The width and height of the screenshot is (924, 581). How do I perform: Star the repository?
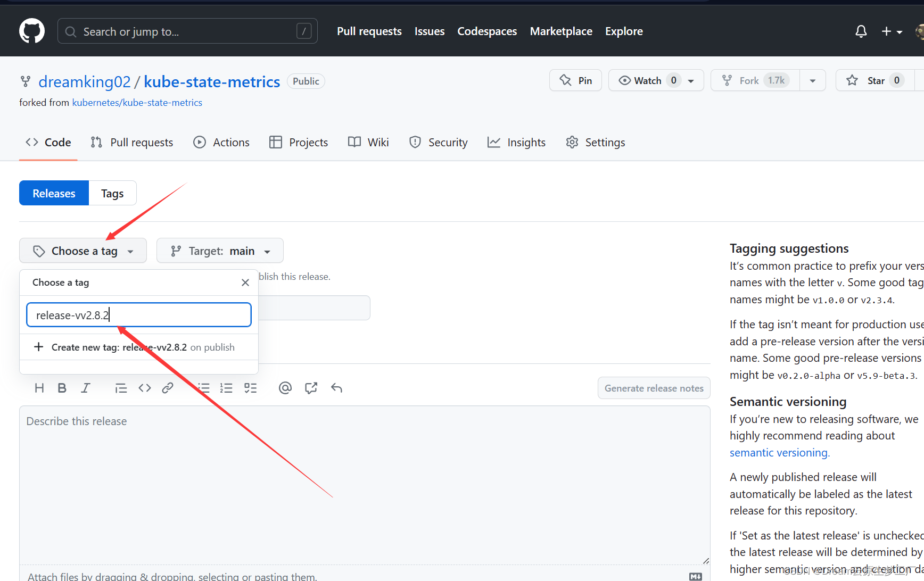[x=875, y=80]
